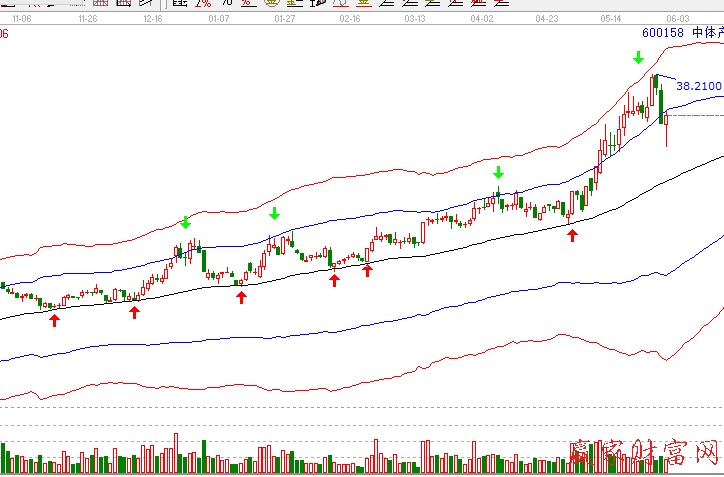The height and width of the screenshot is (477, 724).
Task: Click the 38.2100 high price label
Action: pyautogui.click(x=698, y=86)
